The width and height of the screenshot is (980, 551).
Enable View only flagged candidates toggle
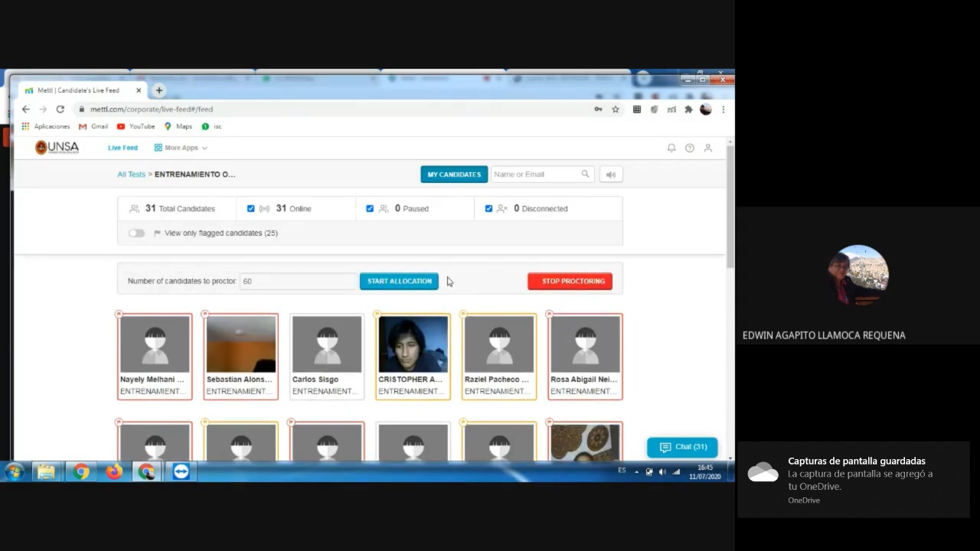[x=136, y=233]
